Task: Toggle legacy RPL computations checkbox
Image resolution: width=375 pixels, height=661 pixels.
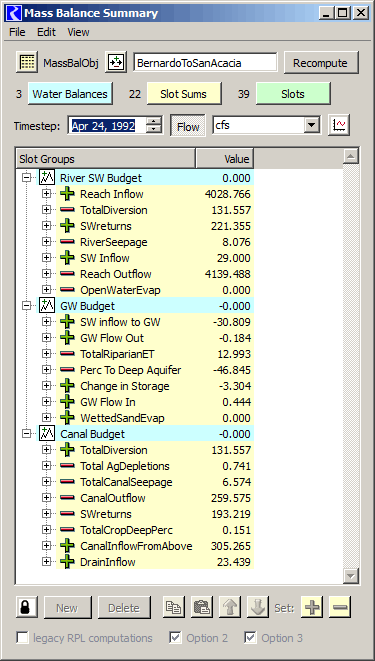Action: click(x=23, y=638)
